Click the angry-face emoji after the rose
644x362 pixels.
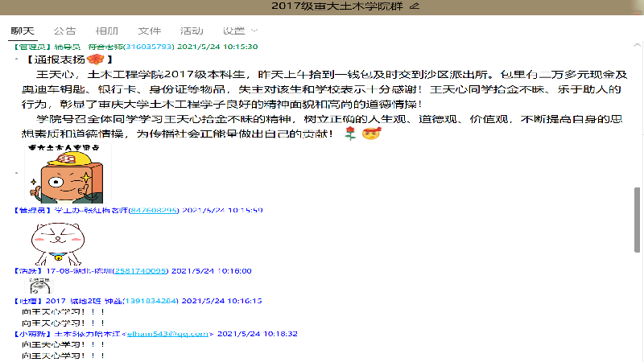(371, 133)
